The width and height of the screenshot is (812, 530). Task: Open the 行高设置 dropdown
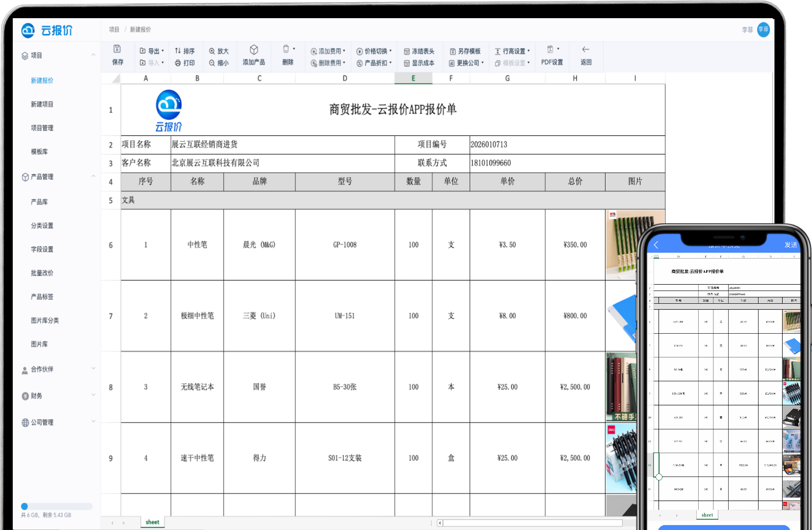point(512,51)
